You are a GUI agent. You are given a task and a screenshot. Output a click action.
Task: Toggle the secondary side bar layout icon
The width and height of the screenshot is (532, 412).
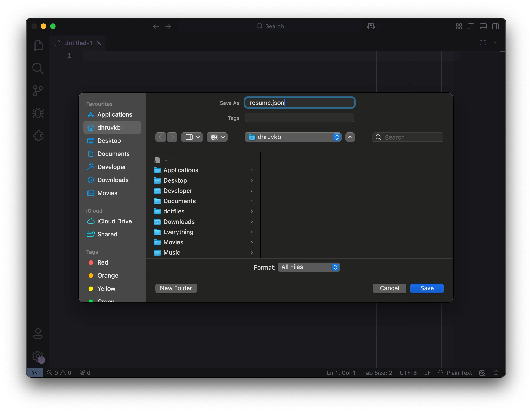coord(495,26)
